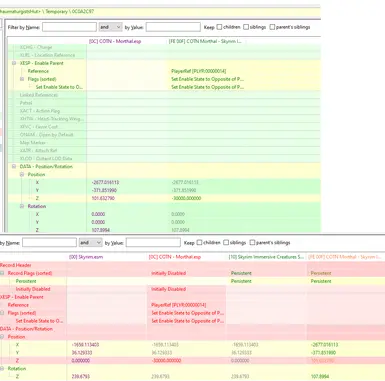Enable parent's siblings in upper panel

[x=272, y=27]
